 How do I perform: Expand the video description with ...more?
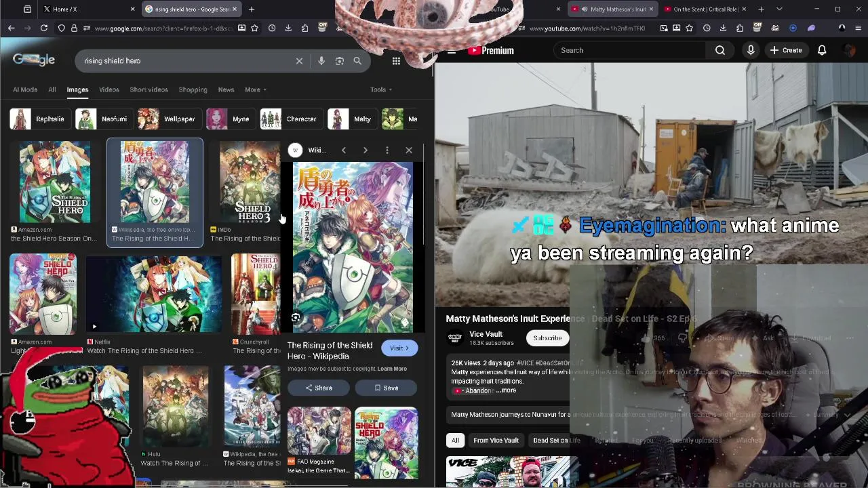[x=506, y=390]
